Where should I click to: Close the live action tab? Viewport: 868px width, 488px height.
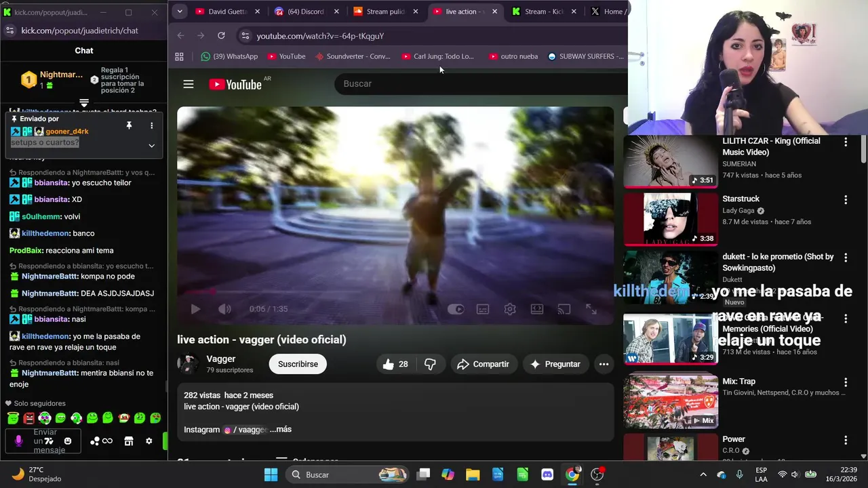click(494, 12)
